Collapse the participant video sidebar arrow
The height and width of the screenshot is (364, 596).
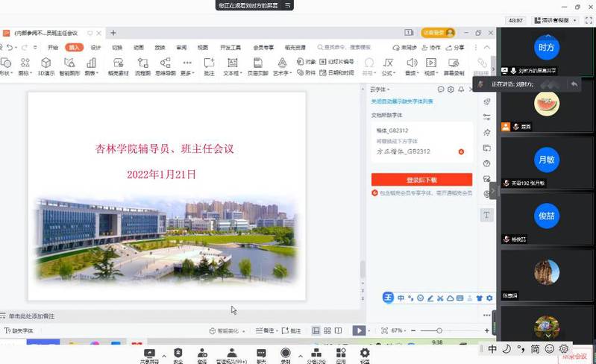tap(493, 191)
